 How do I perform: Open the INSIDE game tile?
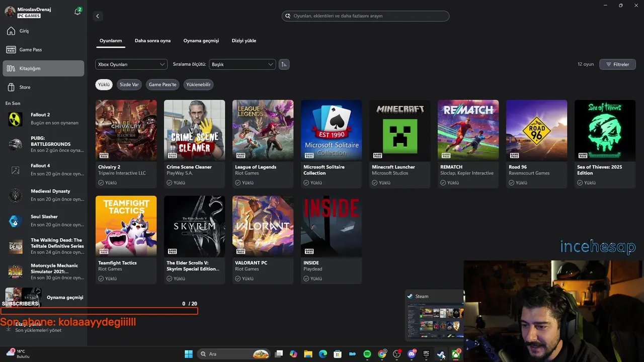coord(331,240)
